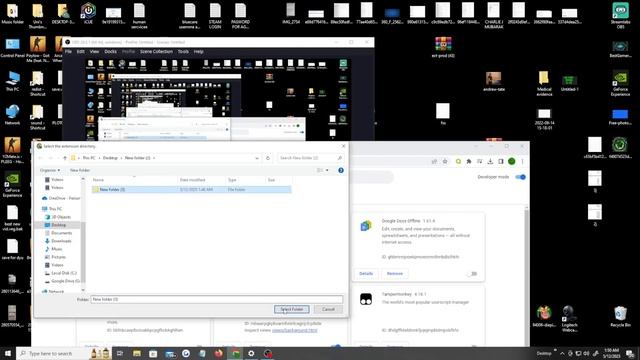The width and height of the screenshot is (640, 360).
Task: Show hidden system tray icons
Action: (x=562, y=353)
